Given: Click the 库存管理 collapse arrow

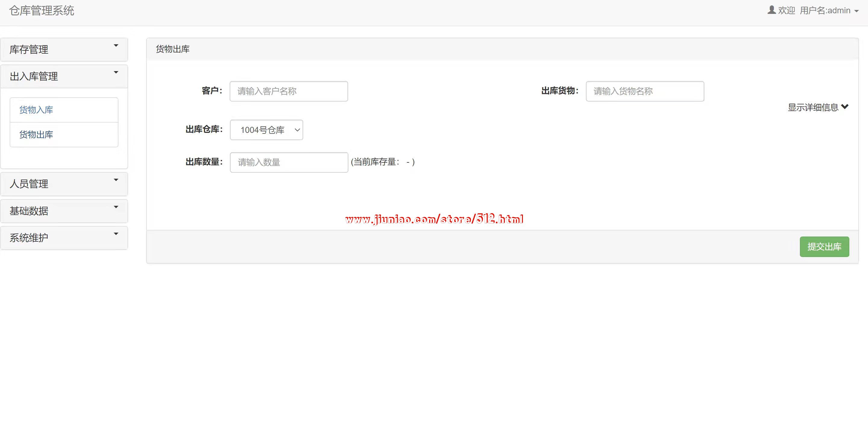Looking at the screenshot, I should coord(116,45).
